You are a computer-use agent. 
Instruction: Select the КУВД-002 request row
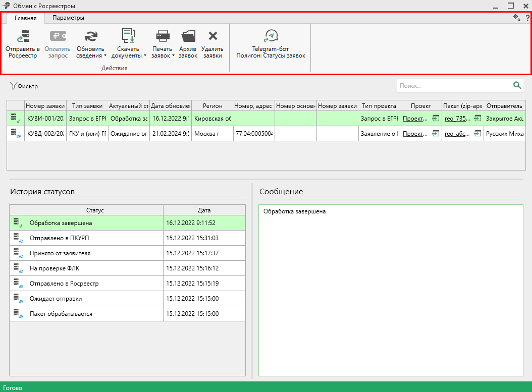(45, 134)
